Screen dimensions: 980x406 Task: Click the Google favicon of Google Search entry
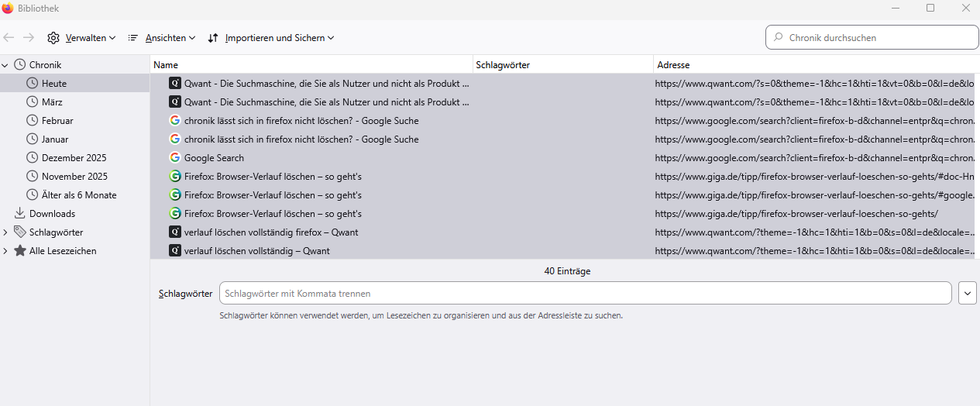(x=175, y=158)
